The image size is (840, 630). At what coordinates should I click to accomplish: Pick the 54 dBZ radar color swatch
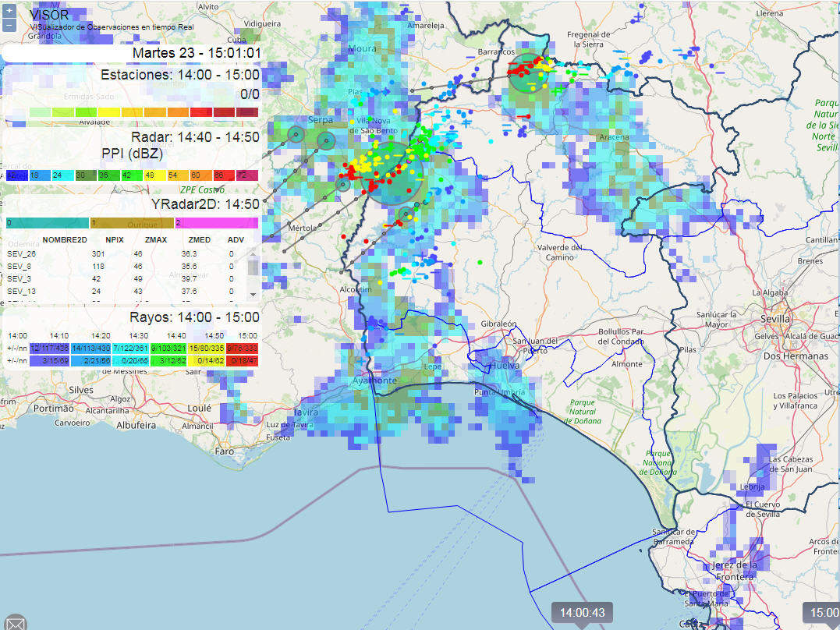point(178,175)
